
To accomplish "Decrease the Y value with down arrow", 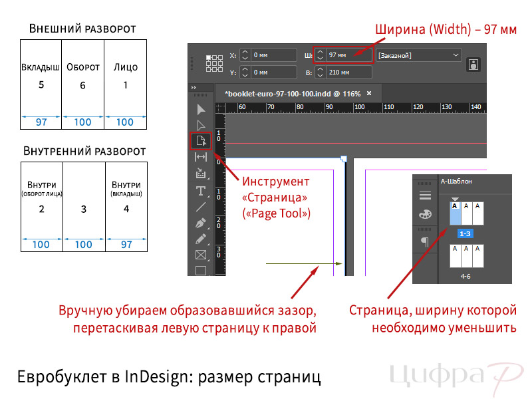I will (245, 75).
